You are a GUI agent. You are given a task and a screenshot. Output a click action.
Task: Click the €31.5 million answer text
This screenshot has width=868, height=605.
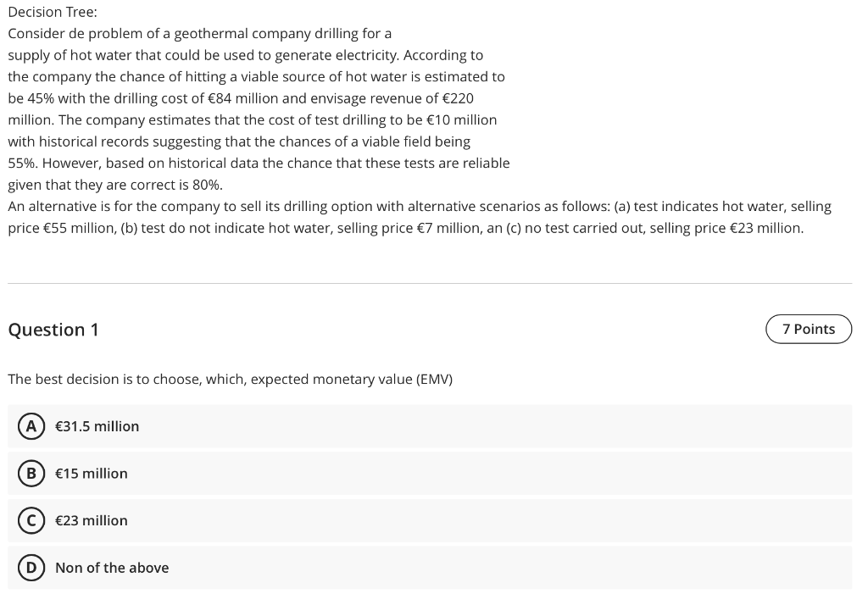(97, 426)
